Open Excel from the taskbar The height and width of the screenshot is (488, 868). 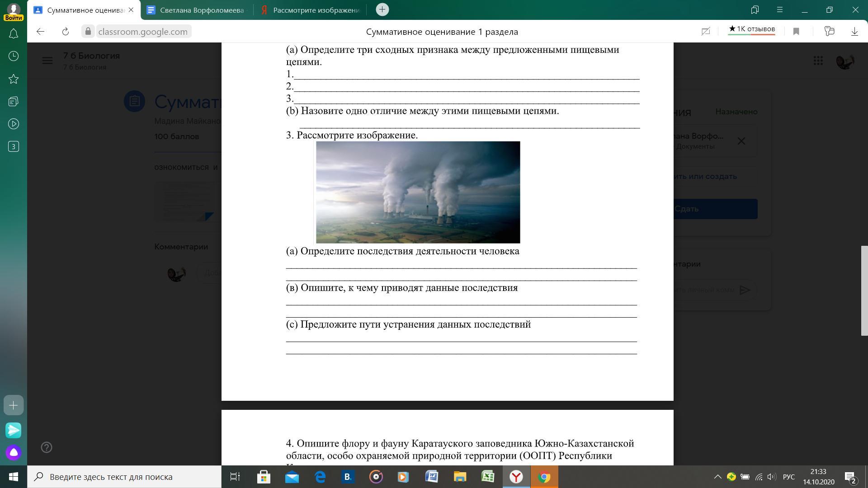pos(488,477)
